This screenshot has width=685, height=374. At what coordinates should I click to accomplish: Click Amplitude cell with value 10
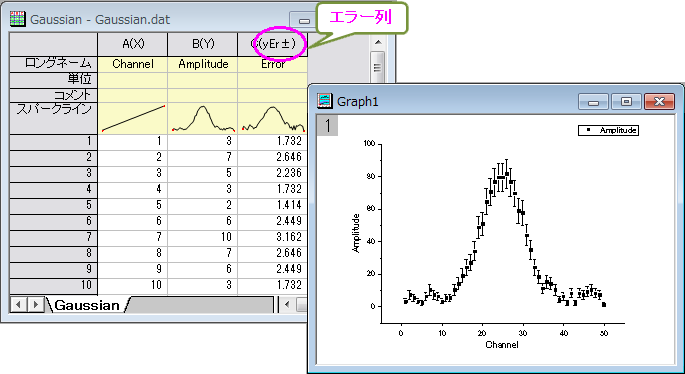(x=203, y=237)
